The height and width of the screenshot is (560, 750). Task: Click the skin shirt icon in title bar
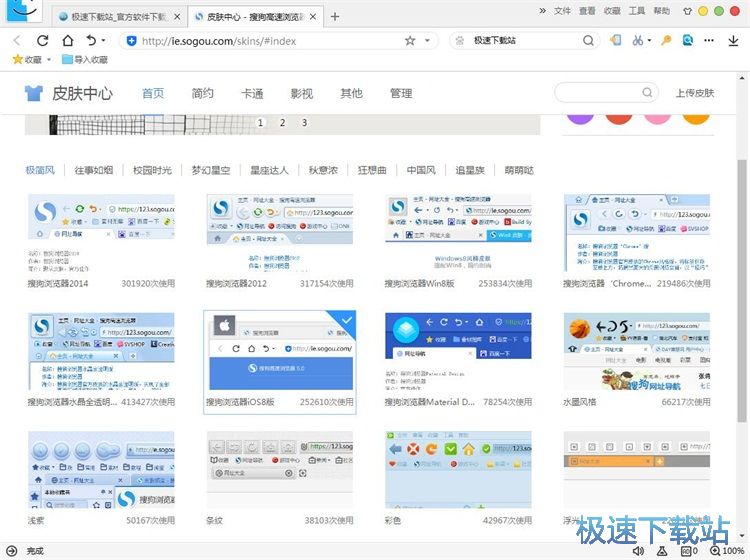[687, 11]
